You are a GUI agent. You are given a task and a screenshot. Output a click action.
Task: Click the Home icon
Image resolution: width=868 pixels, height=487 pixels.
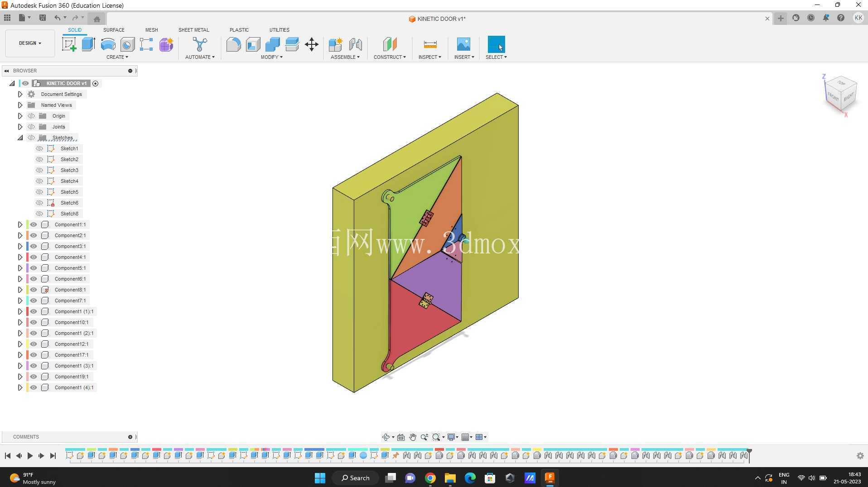click(x=96, y=19)
